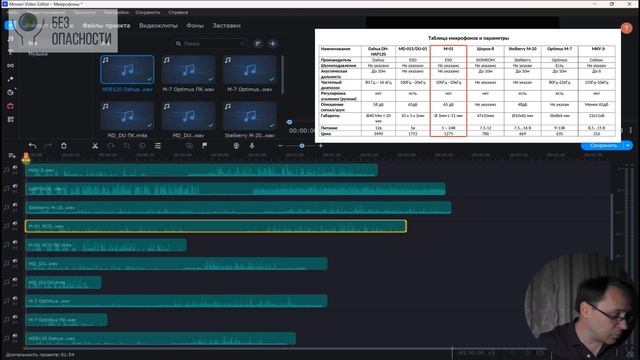This screenshot has height=360, width=640.
Task: Select the Crop tool icon
Action: tap(127, 146)
